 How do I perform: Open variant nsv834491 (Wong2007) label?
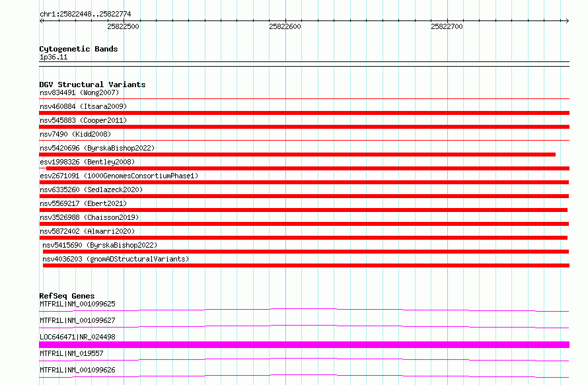click(79, 92)
